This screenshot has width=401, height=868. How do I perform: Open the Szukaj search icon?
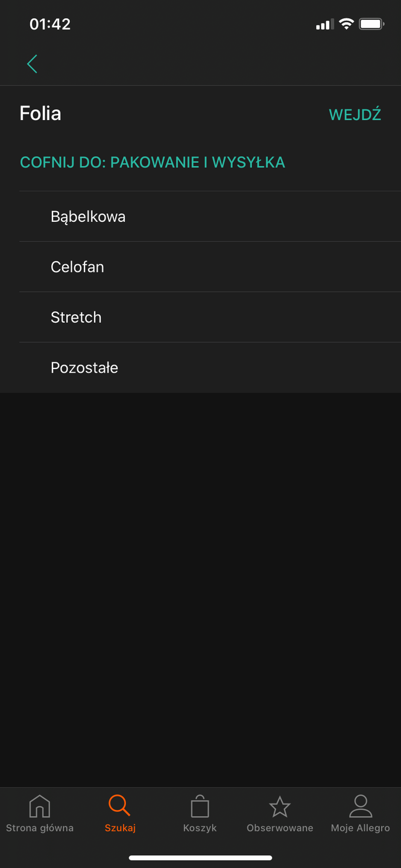[119, 805]
